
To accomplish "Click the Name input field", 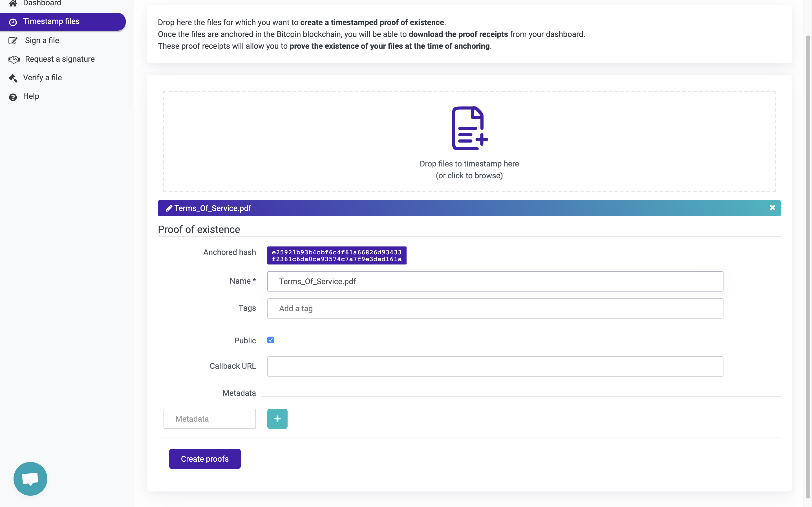I will coord(495,281).
